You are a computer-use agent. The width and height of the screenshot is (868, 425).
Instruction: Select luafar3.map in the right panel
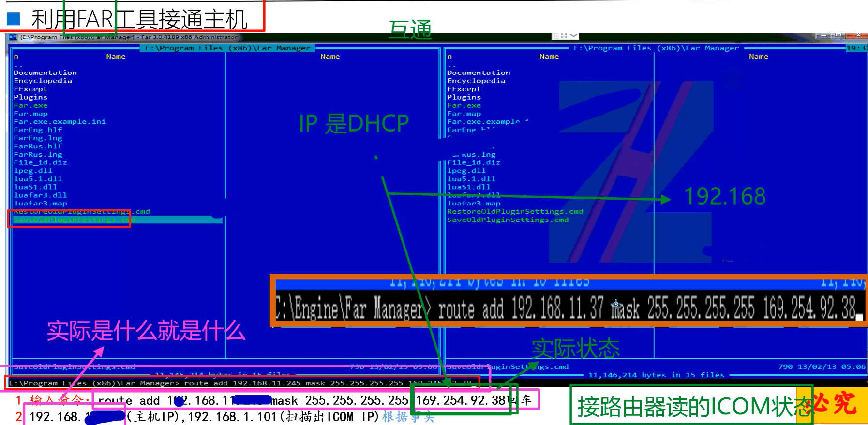[474, 204]
